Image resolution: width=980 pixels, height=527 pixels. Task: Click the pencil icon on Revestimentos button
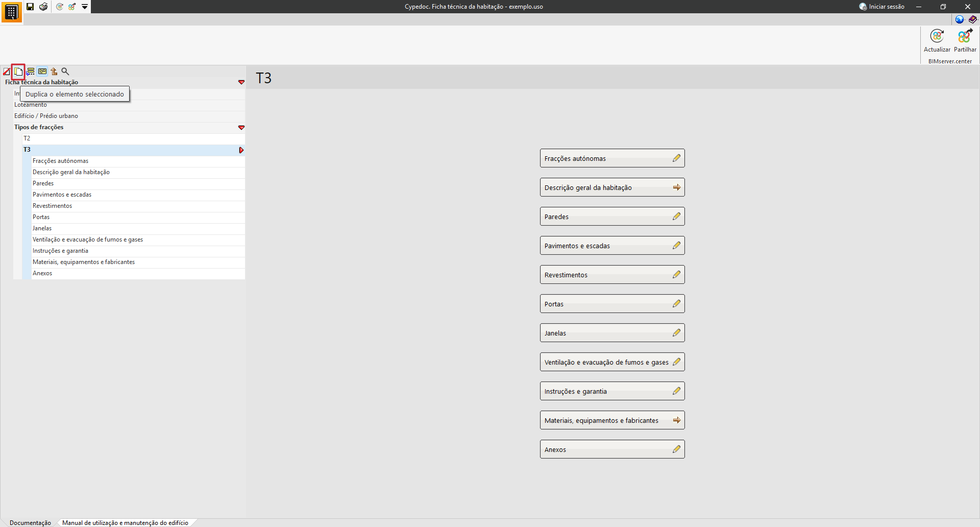(676, 275)
